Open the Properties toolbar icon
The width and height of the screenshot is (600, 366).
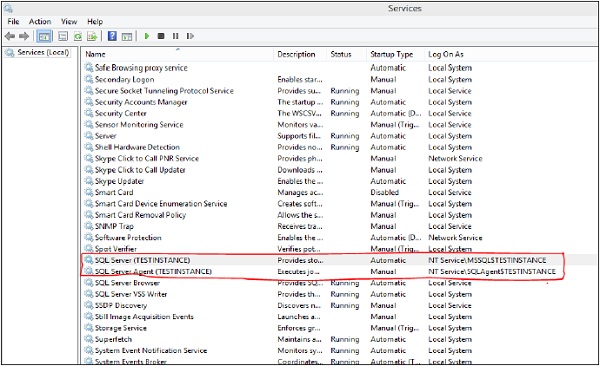[x=63, y=36]
